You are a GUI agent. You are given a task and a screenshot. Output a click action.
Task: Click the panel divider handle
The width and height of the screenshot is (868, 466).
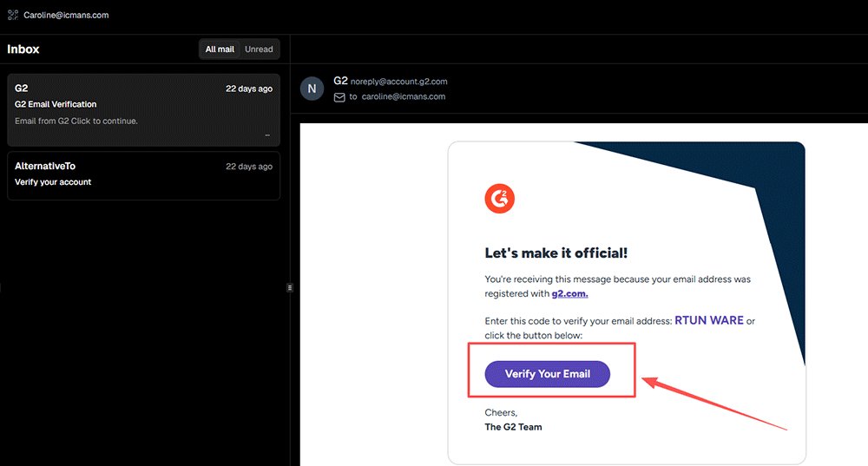[290, 288]
